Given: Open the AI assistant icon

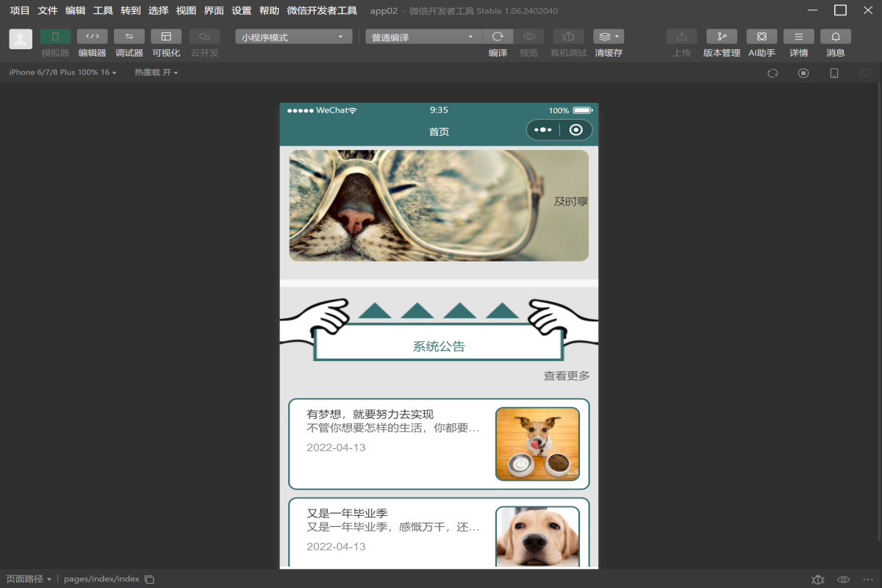Looking at the screenshot, I should pos(761,37).
